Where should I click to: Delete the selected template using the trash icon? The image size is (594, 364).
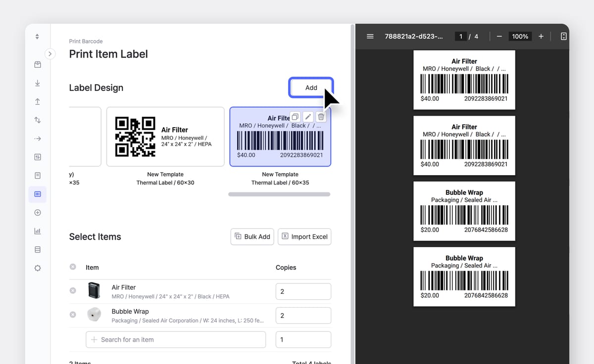point(321,117)
